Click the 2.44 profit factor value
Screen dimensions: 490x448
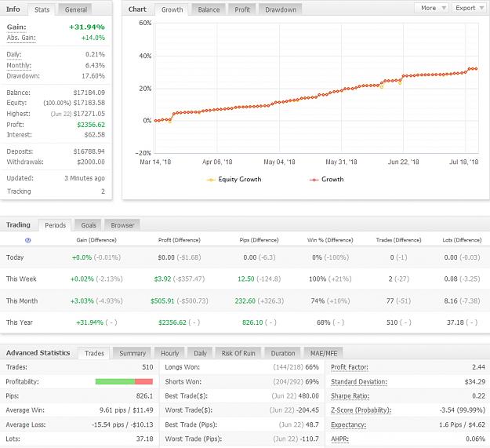(x=478, y=367)
